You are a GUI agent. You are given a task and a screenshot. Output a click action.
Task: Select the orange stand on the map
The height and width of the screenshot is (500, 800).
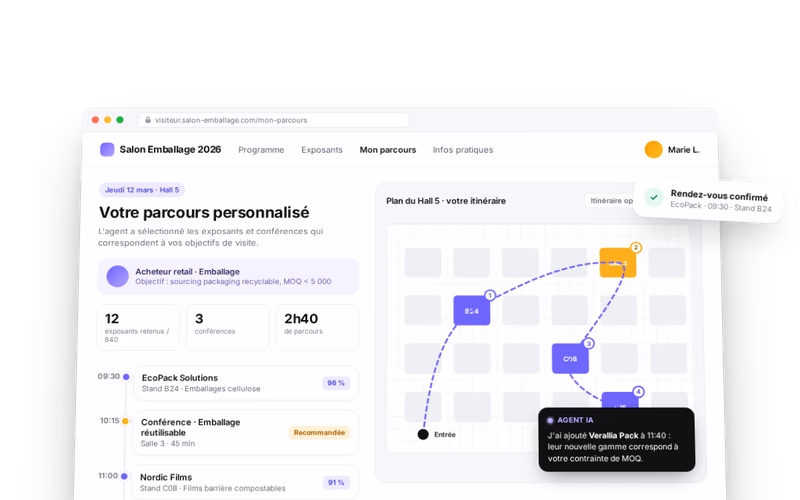618,263
